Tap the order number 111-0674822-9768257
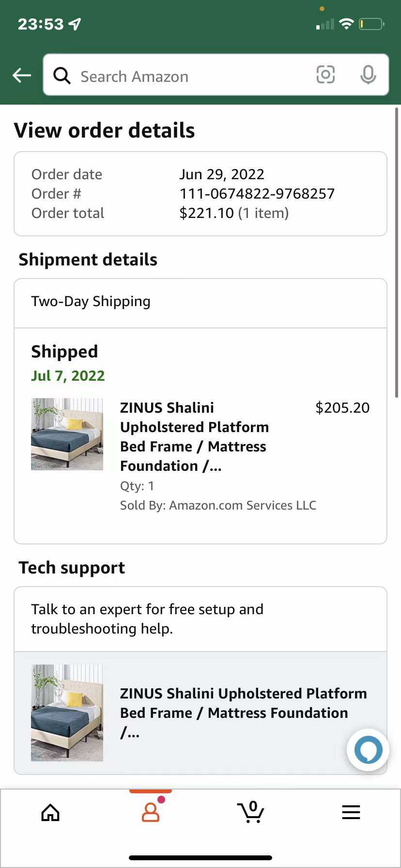This screenshot has height=868, width=401. 257,194
